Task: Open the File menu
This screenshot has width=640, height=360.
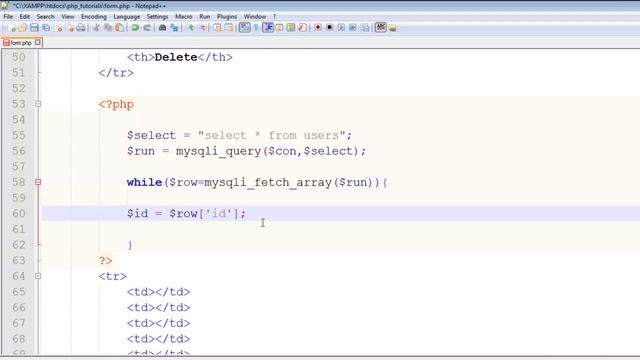Action: 8,17
